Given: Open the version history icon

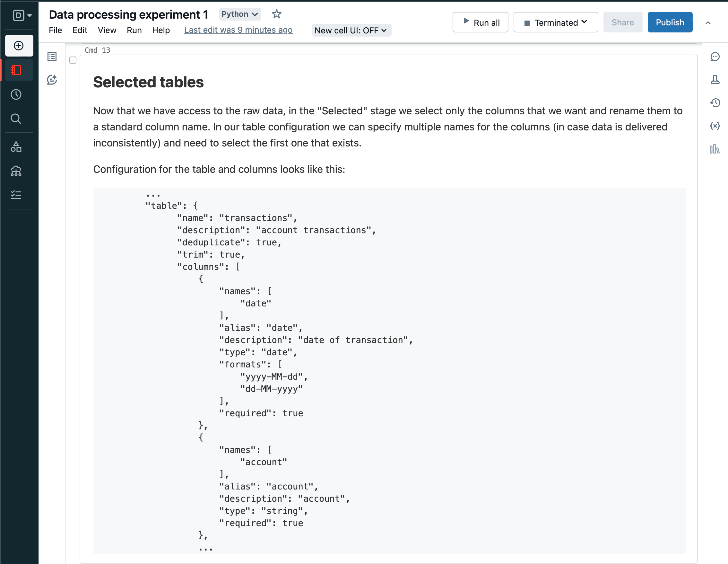Looking at the screenshot, I should [715, 103].
